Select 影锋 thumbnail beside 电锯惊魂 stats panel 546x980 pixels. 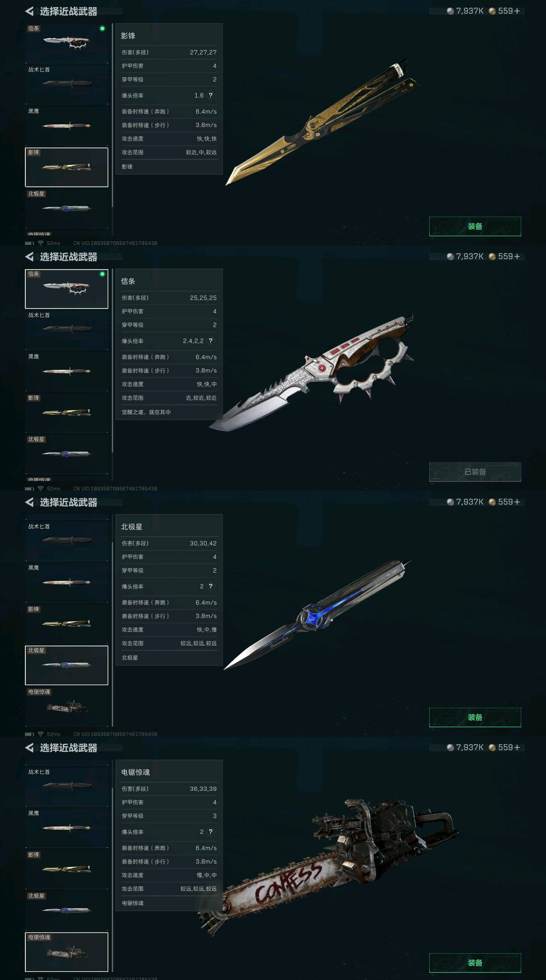pyautogui.click(x=67, y=869)
